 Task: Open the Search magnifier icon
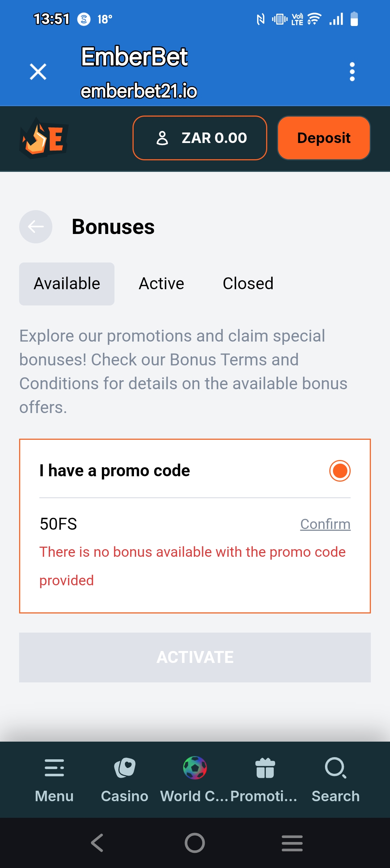click(x=335, y=768)
